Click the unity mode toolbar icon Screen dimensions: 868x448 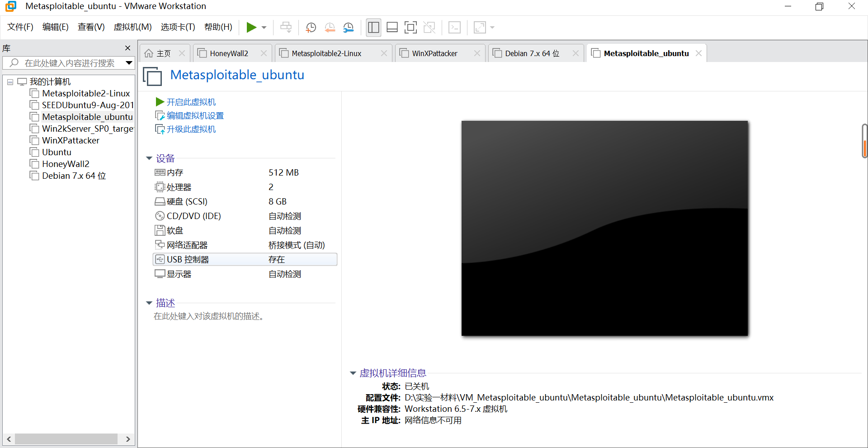tap(429, 28)
